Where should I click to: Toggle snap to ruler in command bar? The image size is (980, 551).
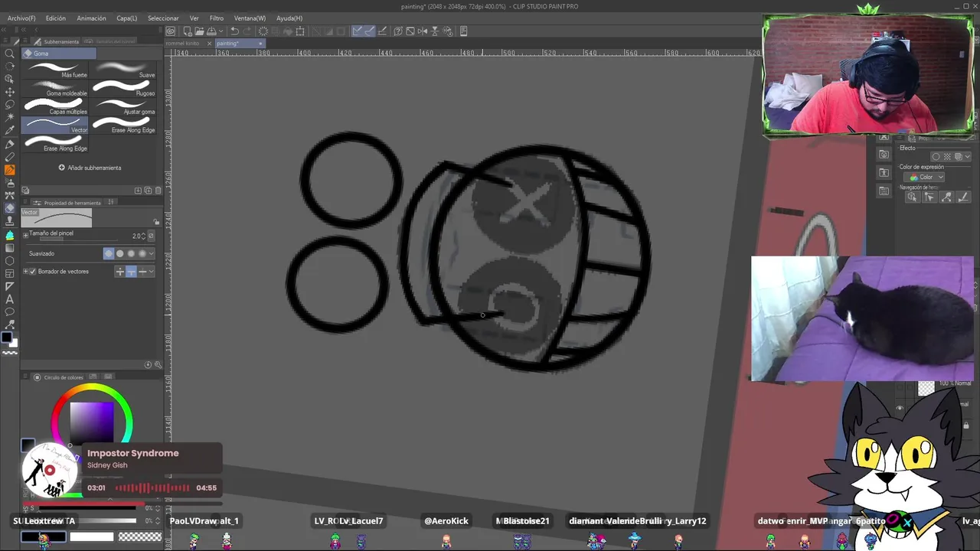click(358, 31)
